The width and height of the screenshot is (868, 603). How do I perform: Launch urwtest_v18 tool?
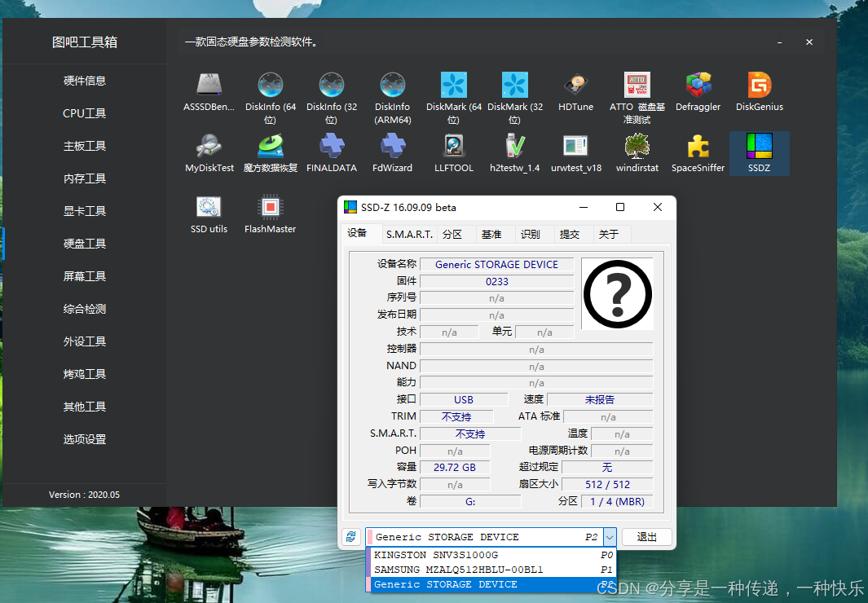coord(575,146)
